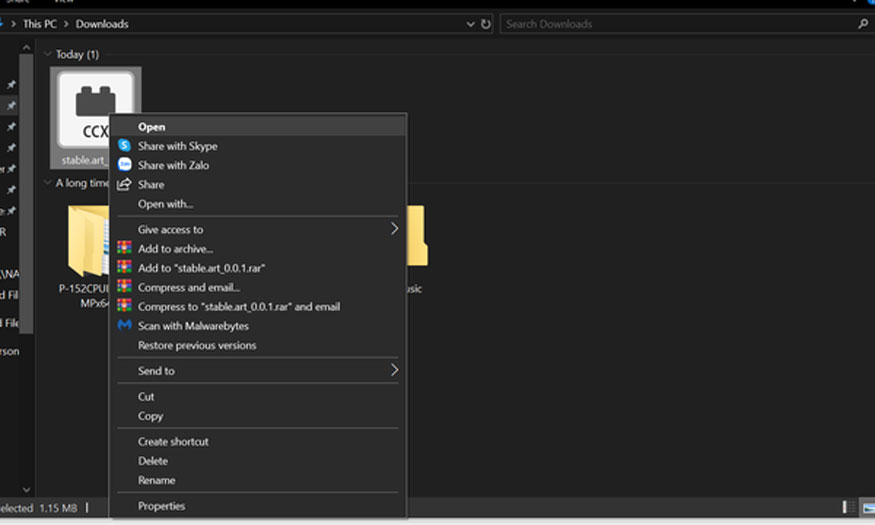Click the Malwarebytes icon
Viewport: 875px width, 525px height.
point(124,325)
